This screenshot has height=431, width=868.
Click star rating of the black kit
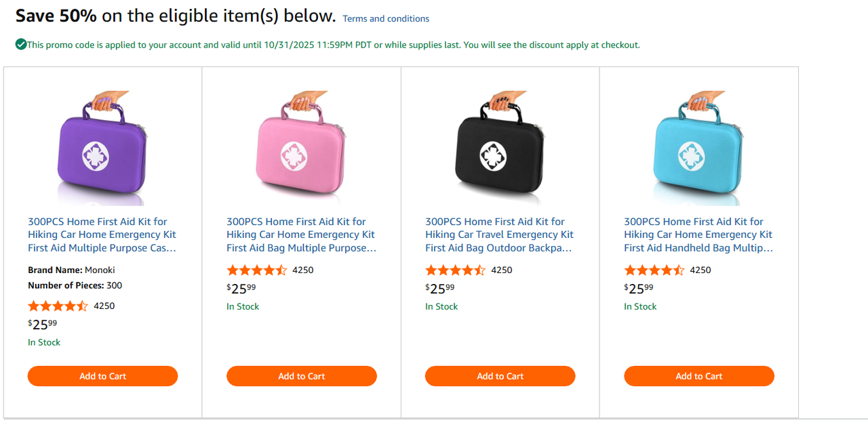pyautogui.click(x=455, y=270)
